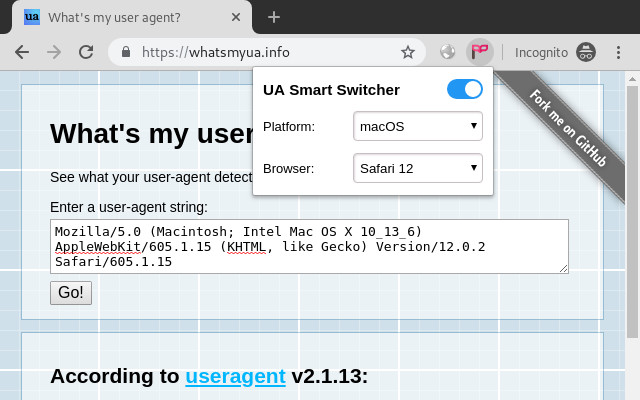Close the "What's my user agent?" tab

tap(236, 17)
